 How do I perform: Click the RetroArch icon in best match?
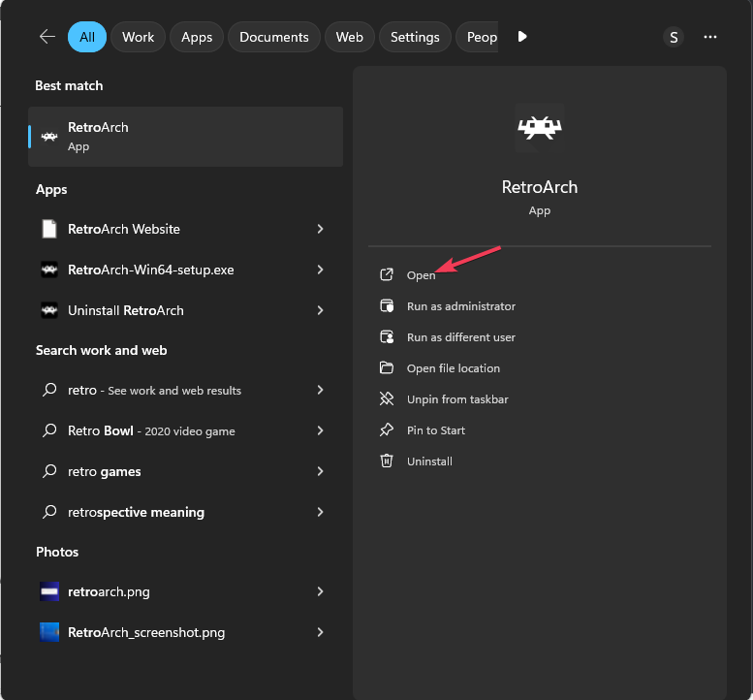[49, 137]
